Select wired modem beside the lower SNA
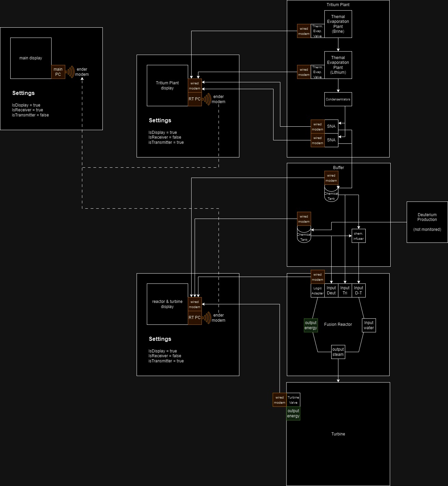This screenshot has height=486, width=448. click(318, 140)
